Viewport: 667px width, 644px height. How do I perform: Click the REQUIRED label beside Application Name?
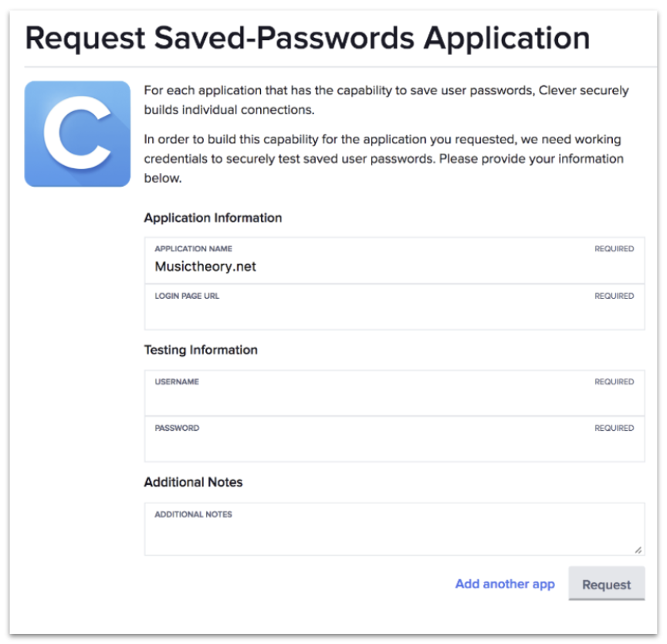615,249
